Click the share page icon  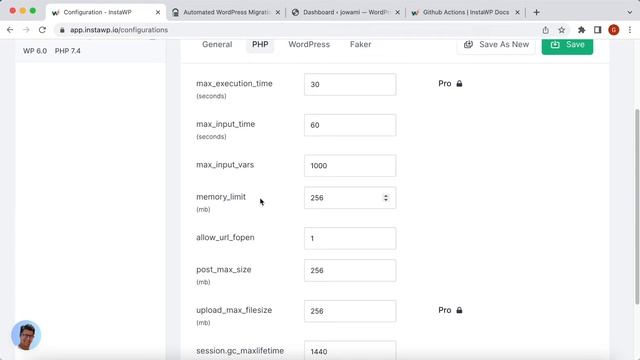tap(546, 30)
